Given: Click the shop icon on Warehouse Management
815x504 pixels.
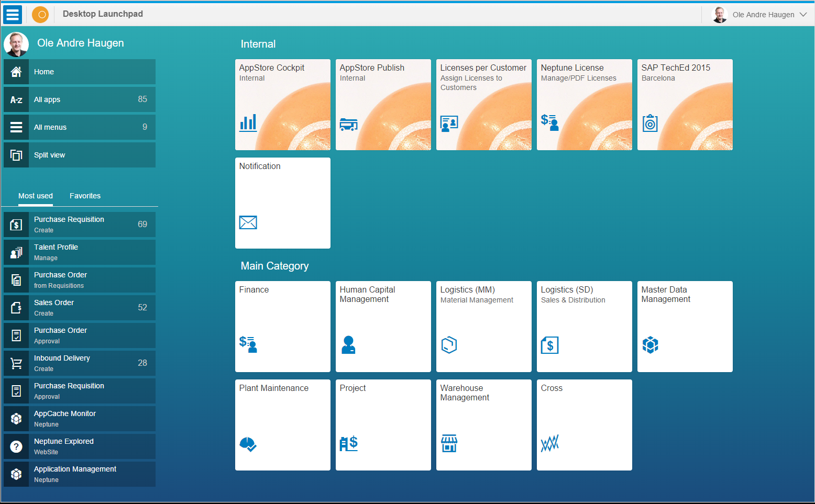Looking at the screenshot, I should coord(449,443).
